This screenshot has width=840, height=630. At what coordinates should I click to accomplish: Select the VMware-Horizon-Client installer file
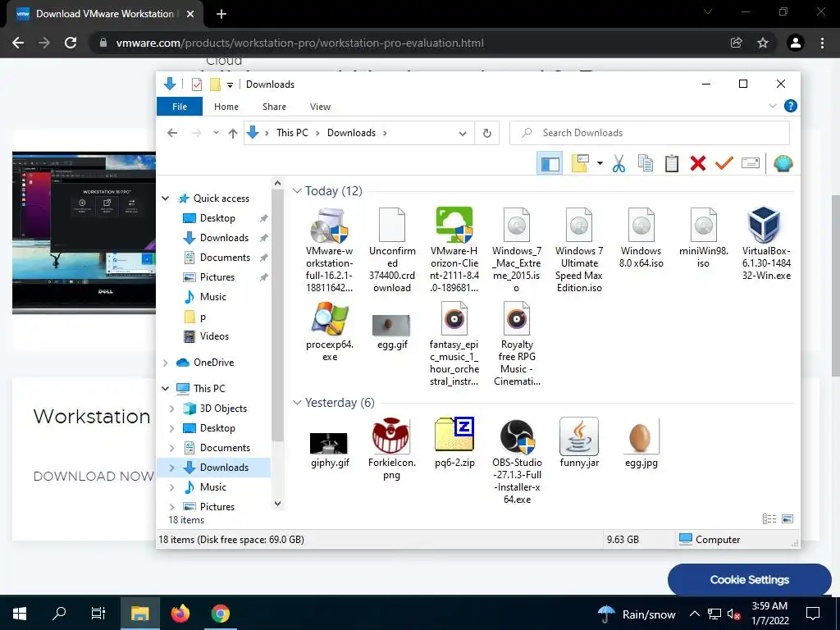[x=454, y=249]
